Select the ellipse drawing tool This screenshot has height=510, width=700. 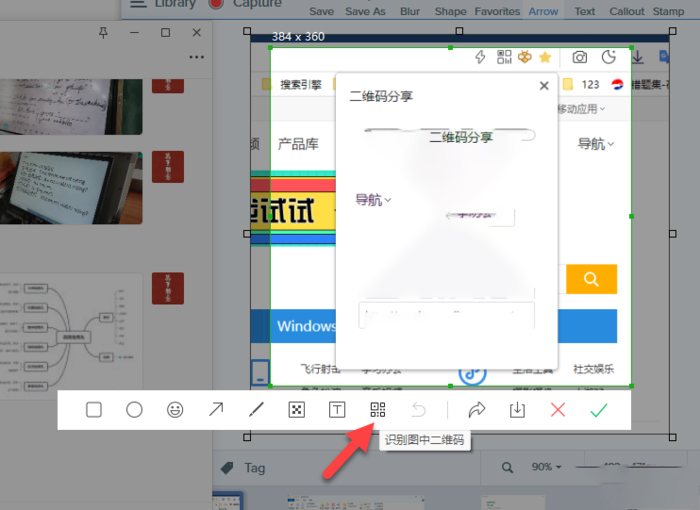coord(134,410)
